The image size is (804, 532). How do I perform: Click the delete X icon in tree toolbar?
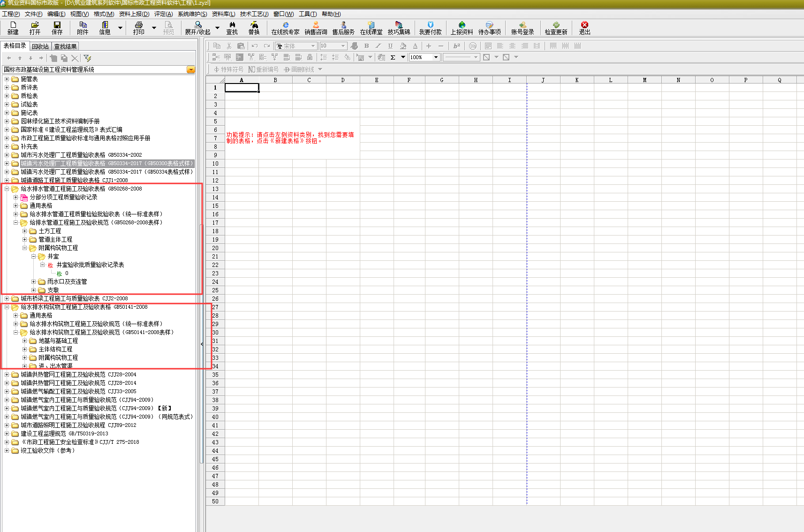click(x=75, y=58)
